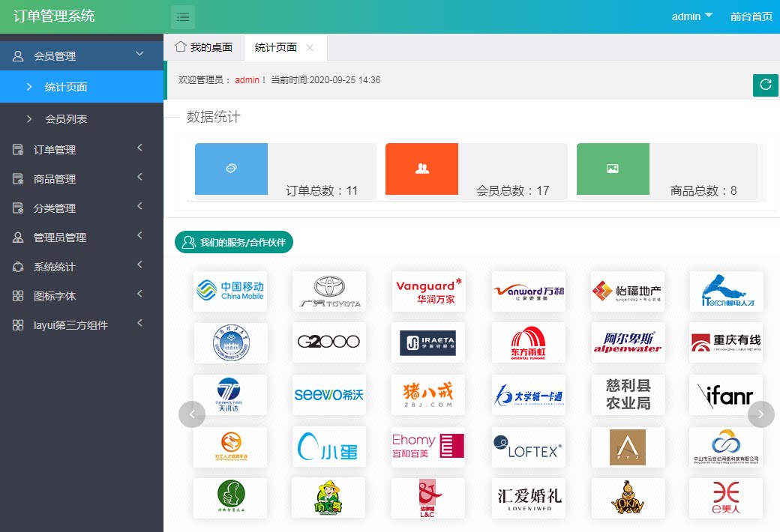Viewport: 780px width, 532px height.
Task: Click the LOFTEX logo
Action: 528,447
